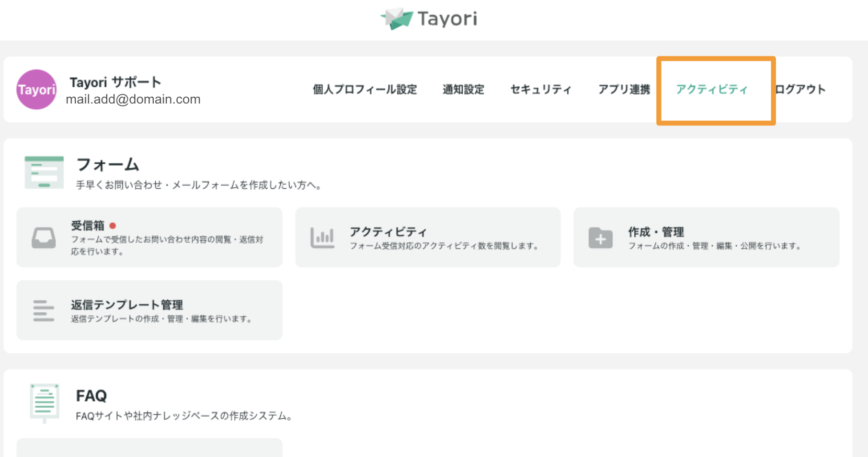The image size is (868, 457).
Task: Open the form アクティビティ card
Action: 428,237
